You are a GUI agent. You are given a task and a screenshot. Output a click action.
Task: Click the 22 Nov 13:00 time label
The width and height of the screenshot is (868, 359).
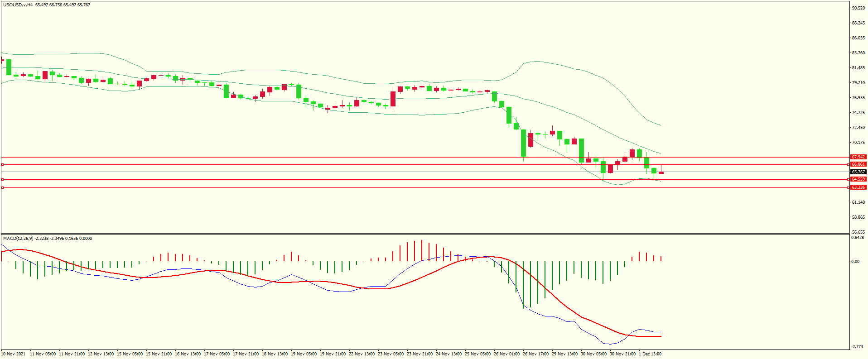[x=362, y=354]
